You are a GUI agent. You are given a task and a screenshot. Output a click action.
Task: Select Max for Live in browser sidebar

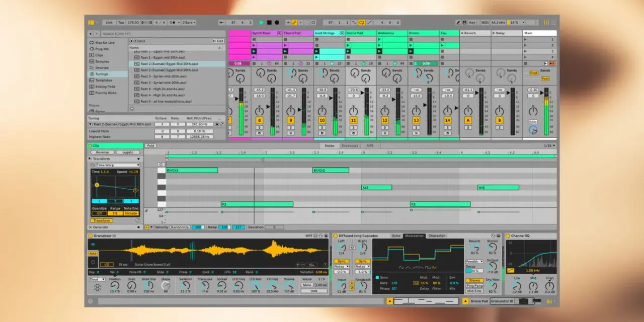(105, 43)
